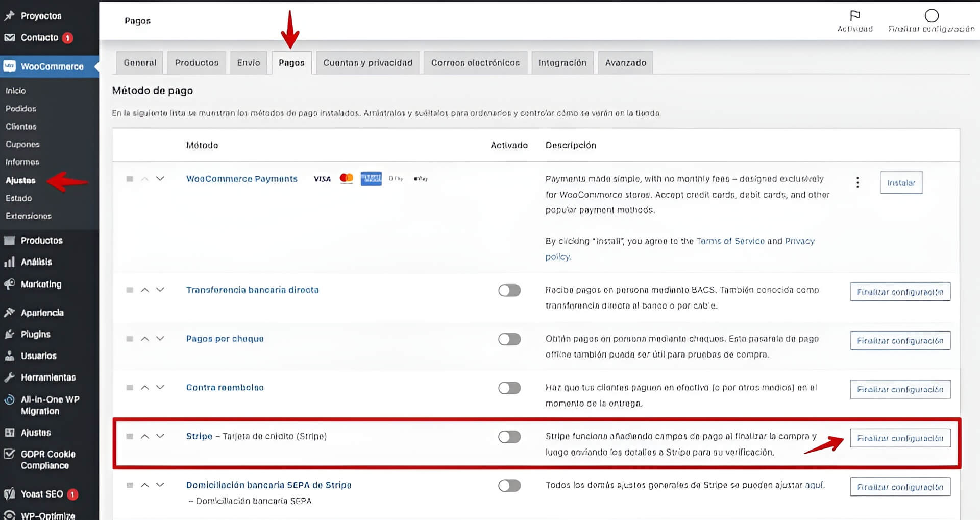This screenshot has height=520, width=980.
Task: Click the Plugins icon in sidebar
Action: pos(9,334)
